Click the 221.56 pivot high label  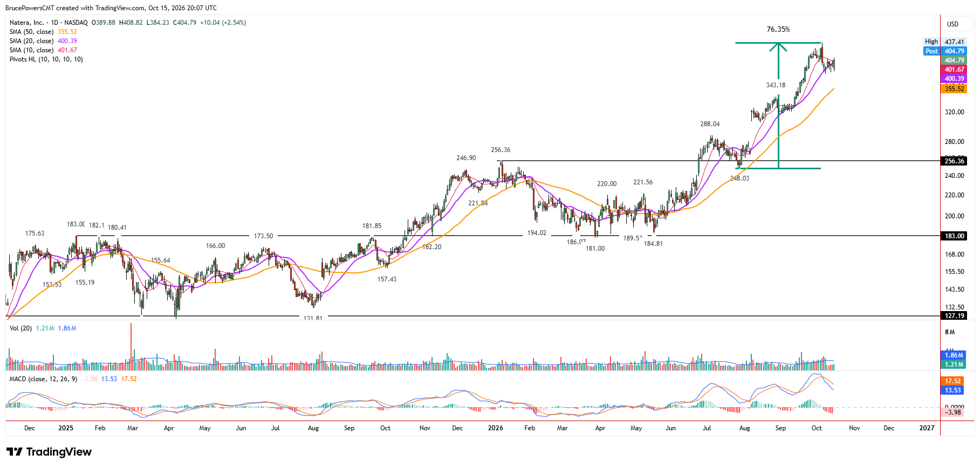[643, 182]
